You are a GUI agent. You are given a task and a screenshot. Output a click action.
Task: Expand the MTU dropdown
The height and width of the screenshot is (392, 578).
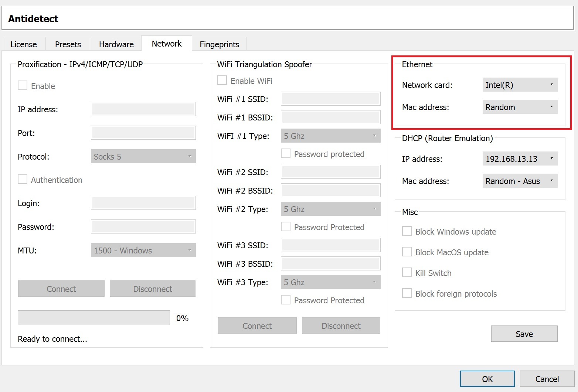(143, 250)
